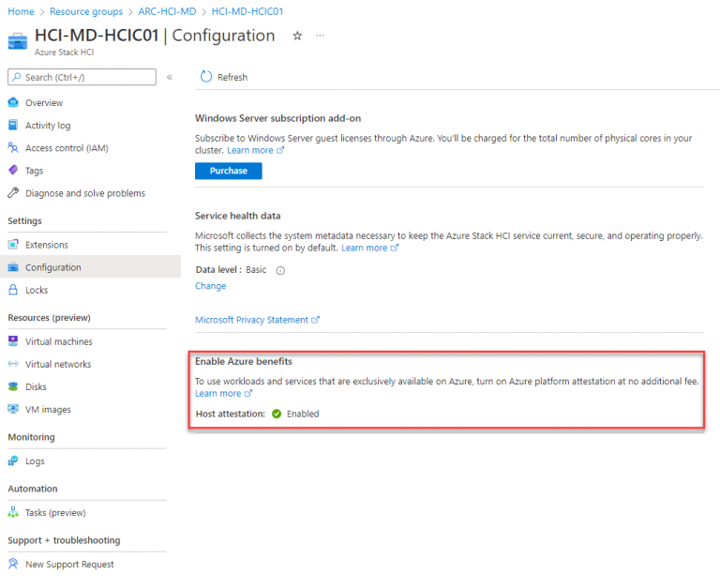Favorite this resource with star icon
This screenshot has height=588, width=720.
coord(297,36)
